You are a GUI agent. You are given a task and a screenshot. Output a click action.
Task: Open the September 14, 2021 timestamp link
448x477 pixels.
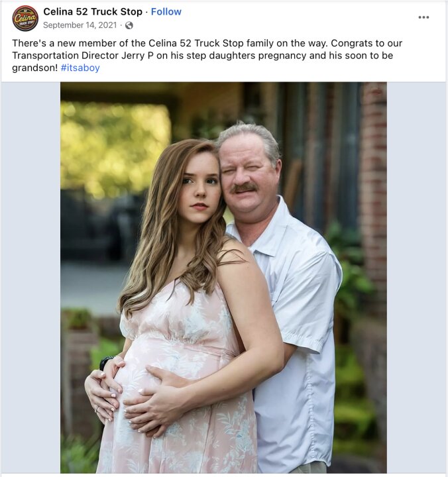pyautogui.click(x=80, y=25)
